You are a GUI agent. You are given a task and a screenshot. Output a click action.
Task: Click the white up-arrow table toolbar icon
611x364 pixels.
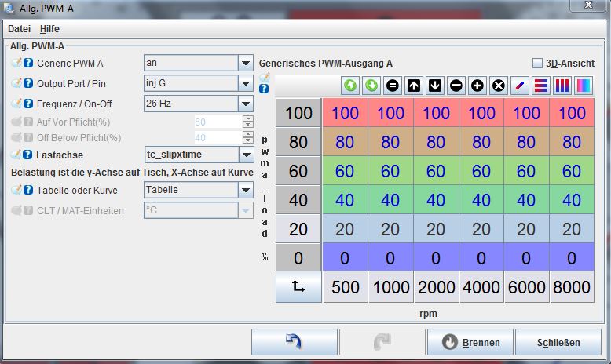click(413, 86)
